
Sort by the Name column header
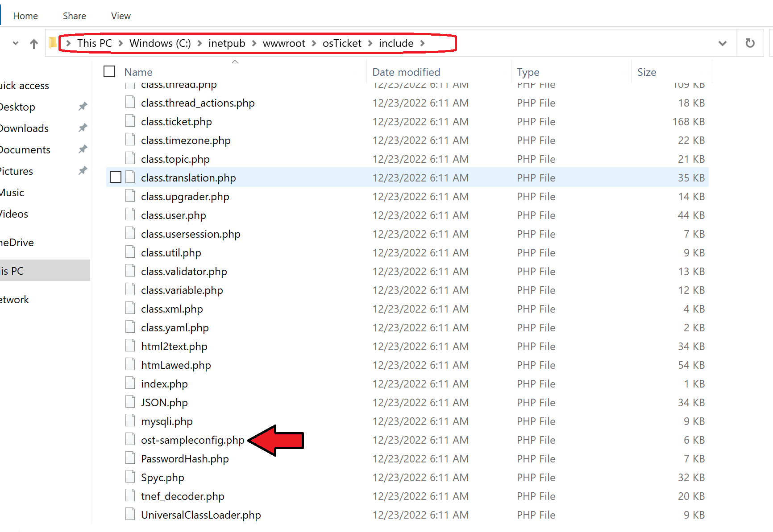click(x=138, y=72)
